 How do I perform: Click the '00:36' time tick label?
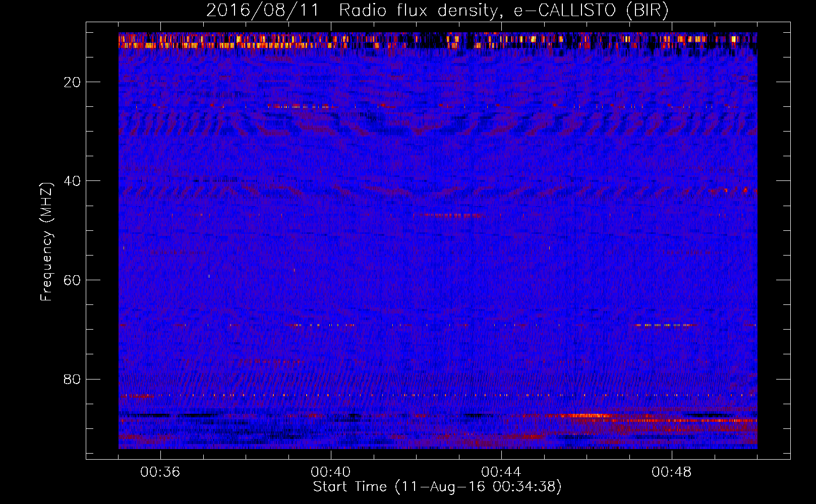pos(160,472)
